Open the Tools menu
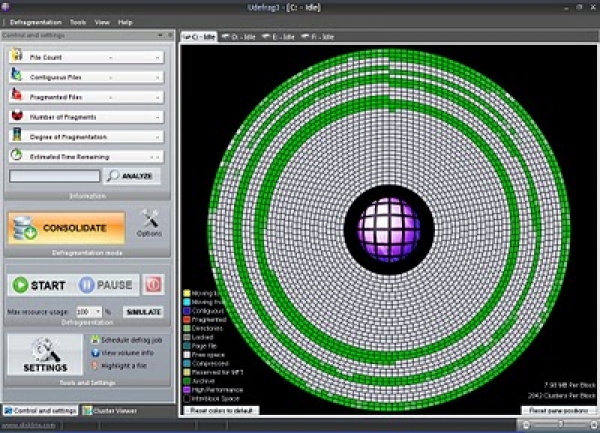 77,21
